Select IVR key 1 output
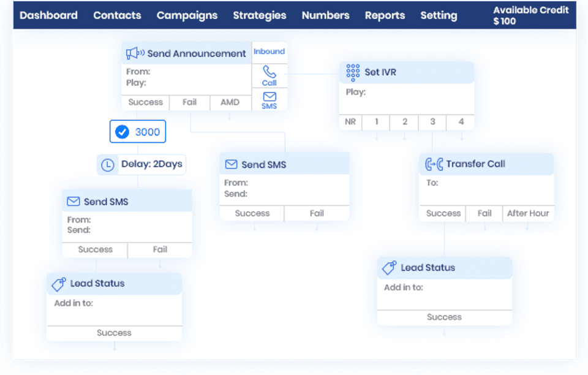The image size is (588, 375). pos(376,122)
